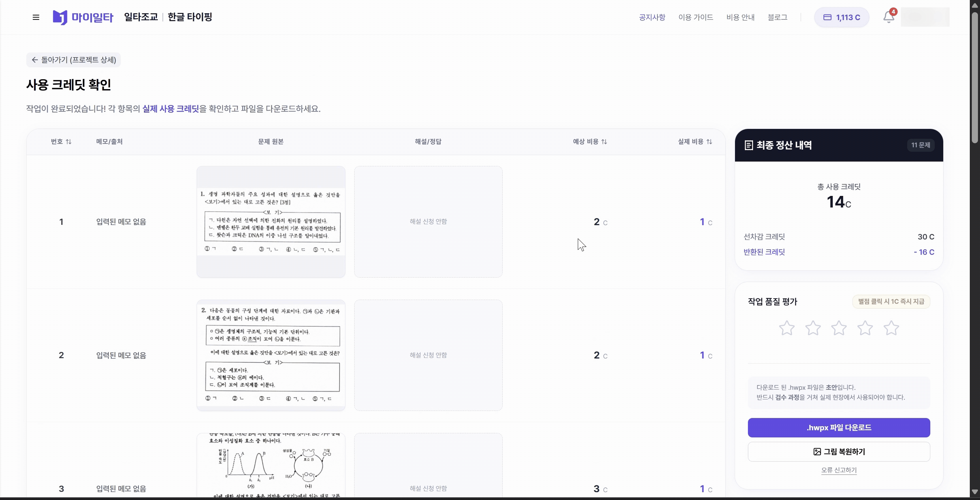Click the third rating star
Screen dimensions: 980x500
tap(839, 328)
